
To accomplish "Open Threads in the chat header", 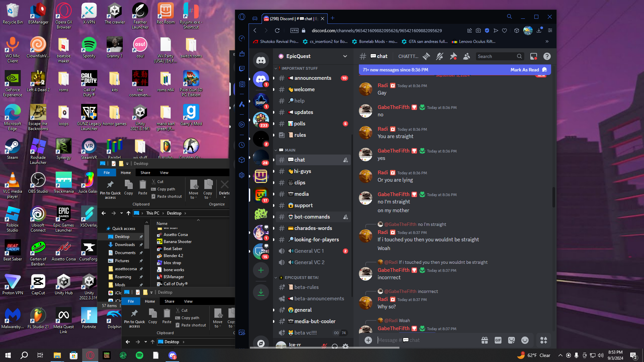I will point(426,56).
